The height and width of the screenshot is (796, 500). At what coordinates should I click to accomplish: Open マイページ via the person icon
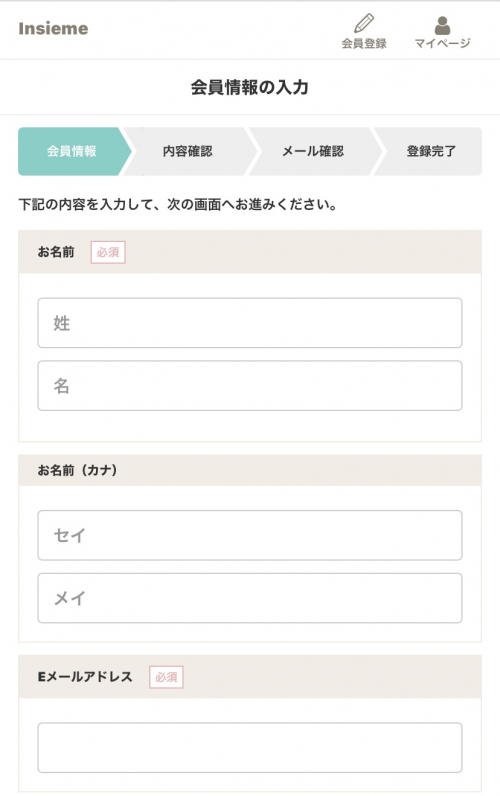click(442, 25)
